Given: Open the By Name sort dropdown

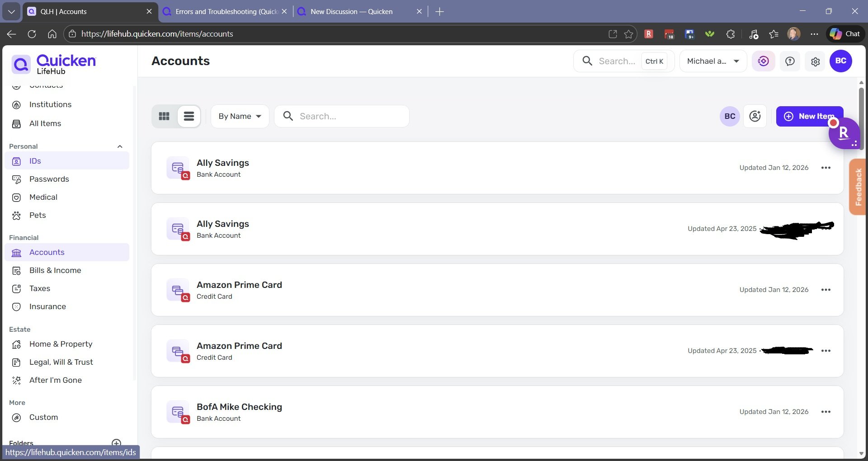Looking at the screenshot, I should pyautogui.click(x=240, y=116).
